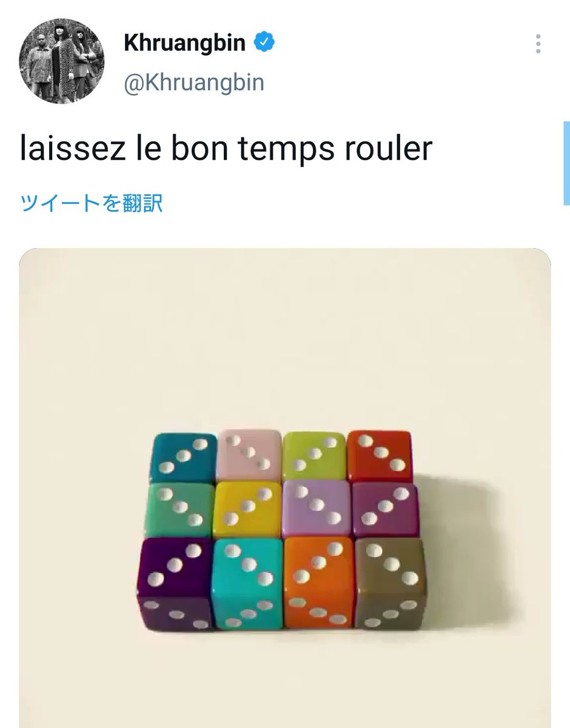This screenshot has width=570, height=728.
Task: Click the magenta die in the middle row
Action: (x=386, y=510)
